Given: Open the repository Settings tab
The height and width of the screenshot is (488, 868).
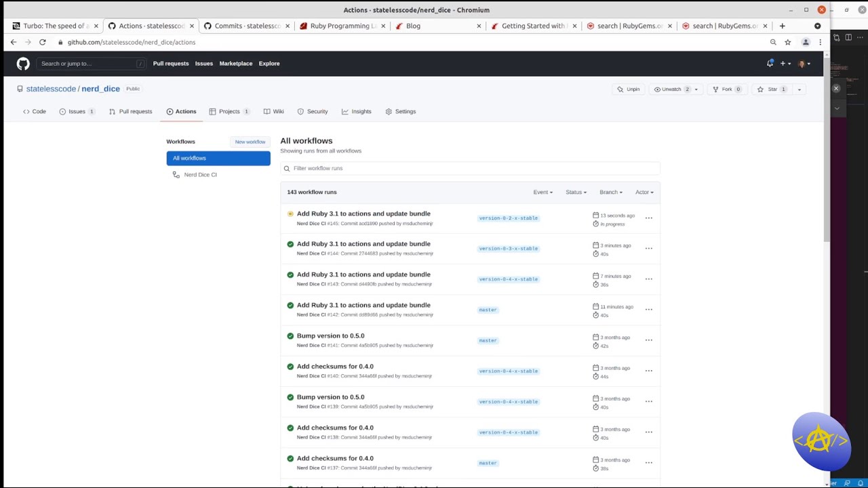Looking at the screenshot, I should point(401,111).
